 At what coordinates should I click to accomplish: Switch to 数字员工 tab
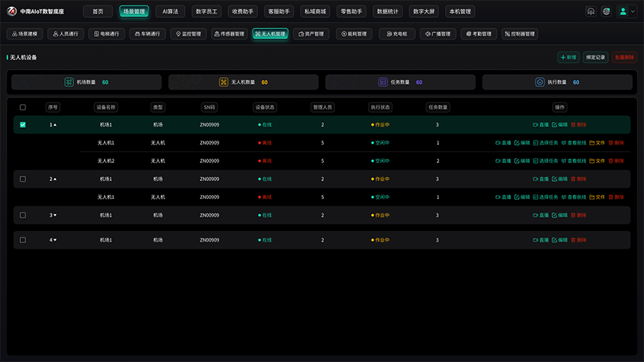pos(206,11)
